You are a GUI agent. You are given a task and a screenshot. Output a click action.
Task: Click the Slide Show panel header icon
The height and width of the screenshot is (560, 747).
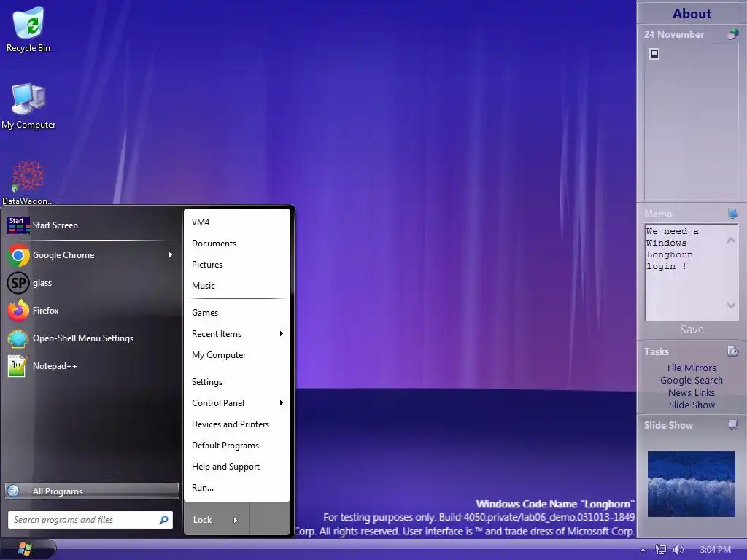pos(733,425)
